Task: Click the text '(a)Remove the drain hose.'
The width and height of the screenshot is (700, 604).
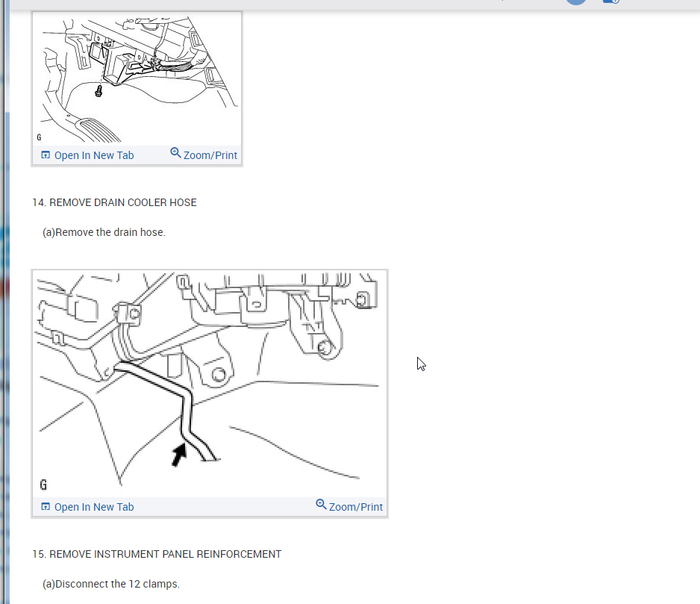Action: pyautogui.click(x=104, y=232)
